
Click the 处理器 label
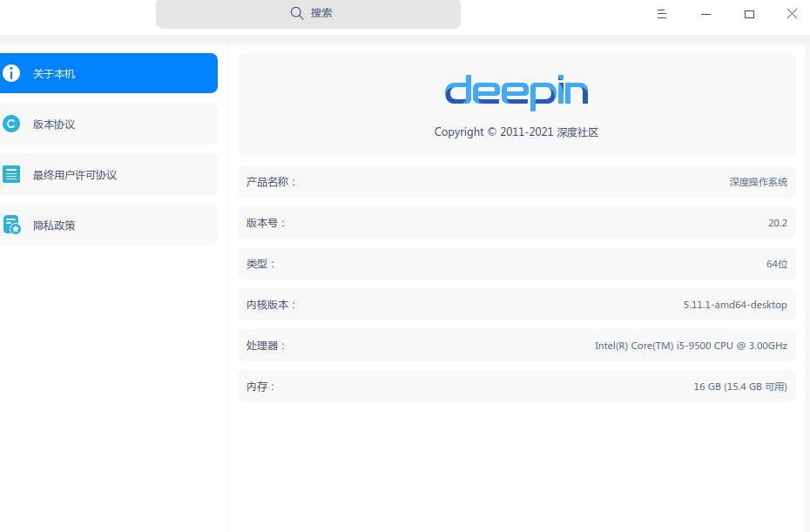266,346
